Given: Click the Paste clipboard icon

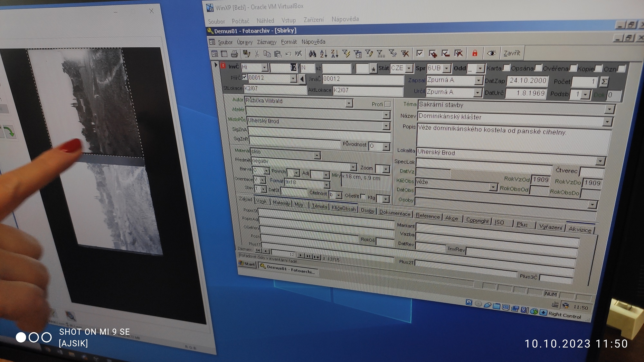Looking at the screenshot, I should pos(277,54).
